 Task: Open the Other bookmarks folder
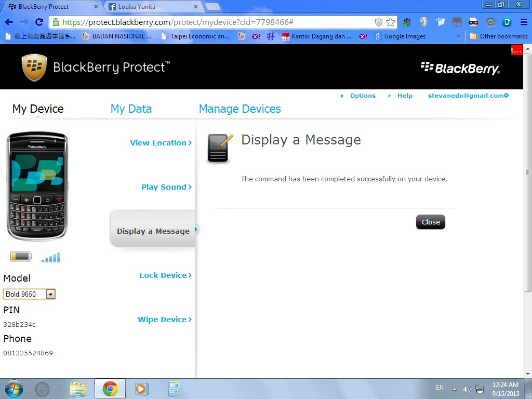coord(498,36)
